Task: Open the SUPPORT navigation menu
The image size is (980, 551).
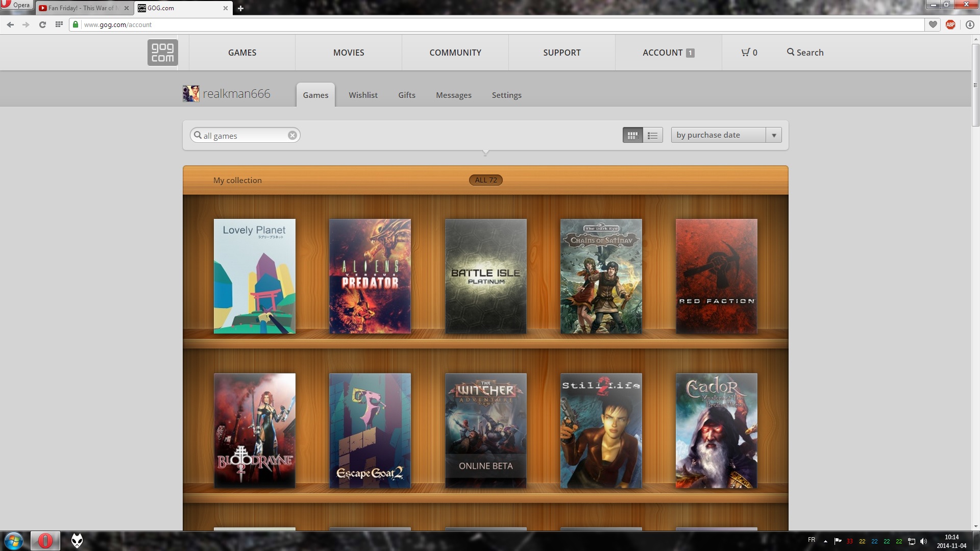Action: pyautogui.click(x=562, y=53)
